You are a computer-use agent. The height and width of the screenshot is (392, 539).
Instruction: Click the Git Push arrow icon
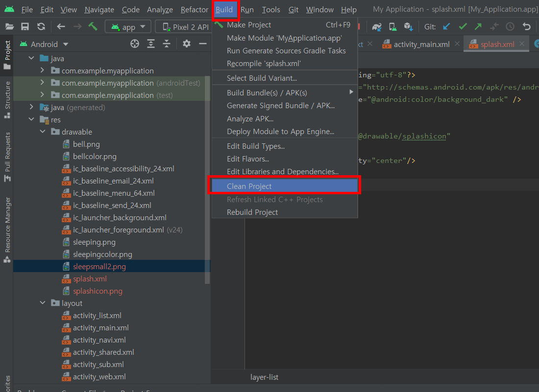pos(478,26)
